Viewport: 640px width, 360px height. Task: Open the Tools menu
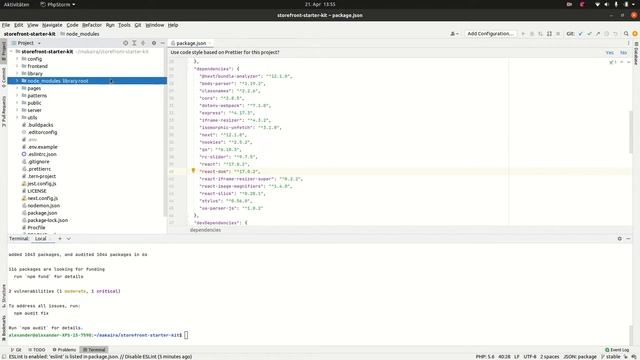(x=124, y=25)
